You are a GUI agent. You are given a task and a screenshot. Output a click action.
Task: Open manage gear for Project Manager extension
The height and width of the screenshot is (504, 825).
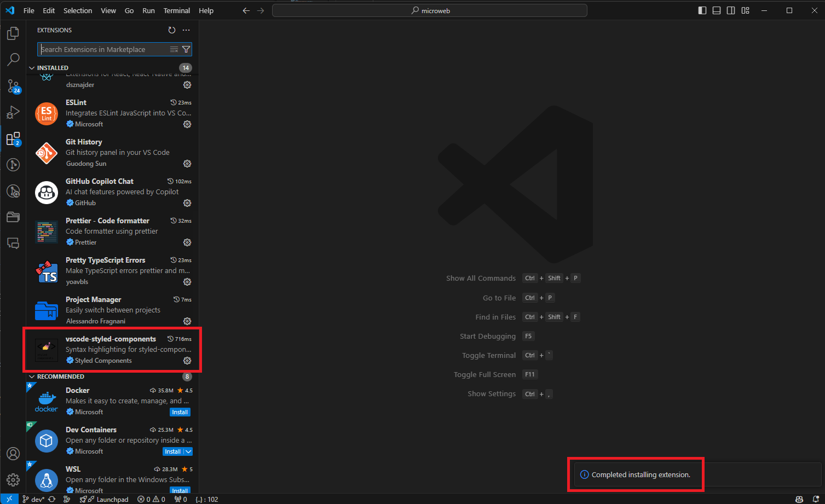(187, 321)
